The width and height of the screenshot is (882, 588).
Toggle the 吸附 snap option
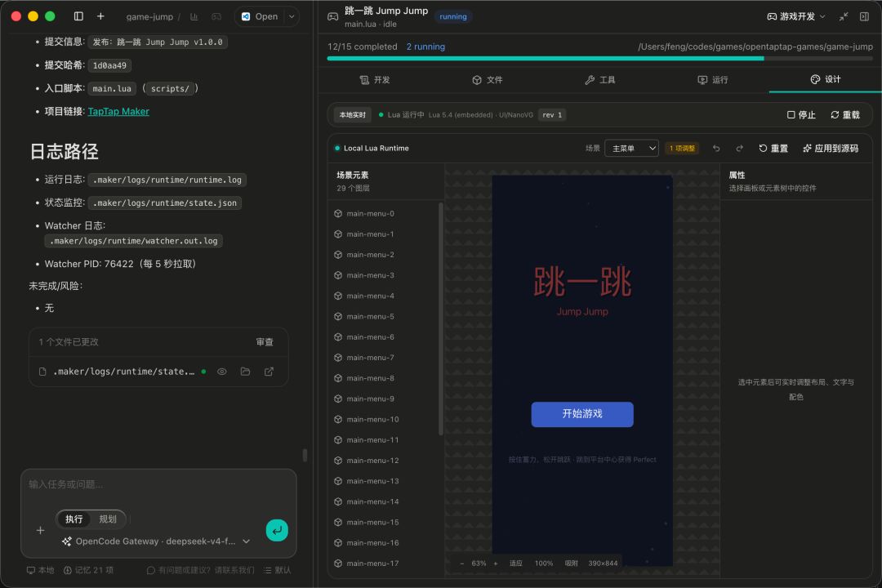572,563
